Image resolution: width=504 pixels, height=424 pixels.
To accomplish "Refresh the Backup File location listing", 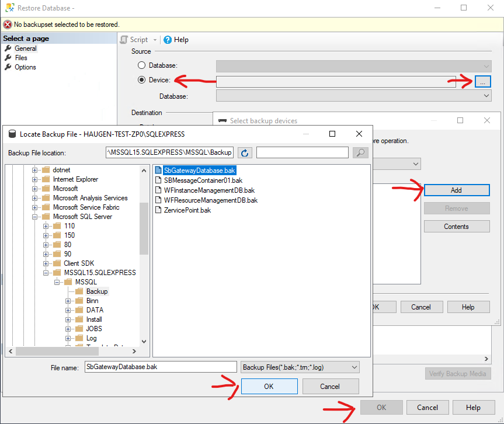I will click(244, 152).
